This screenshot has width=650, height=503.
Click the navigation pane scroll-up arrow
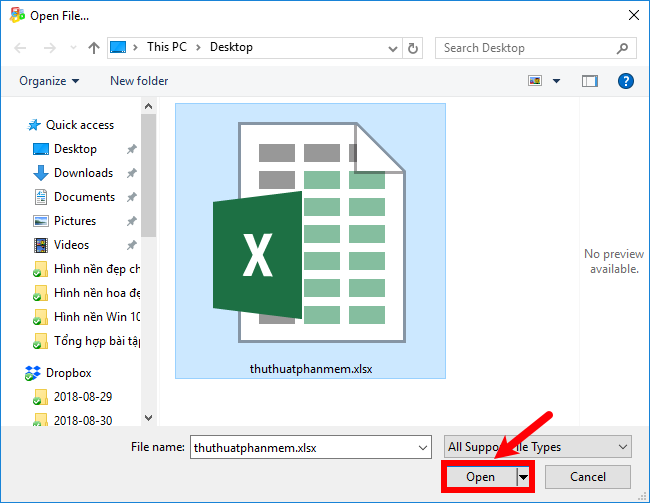148,106
